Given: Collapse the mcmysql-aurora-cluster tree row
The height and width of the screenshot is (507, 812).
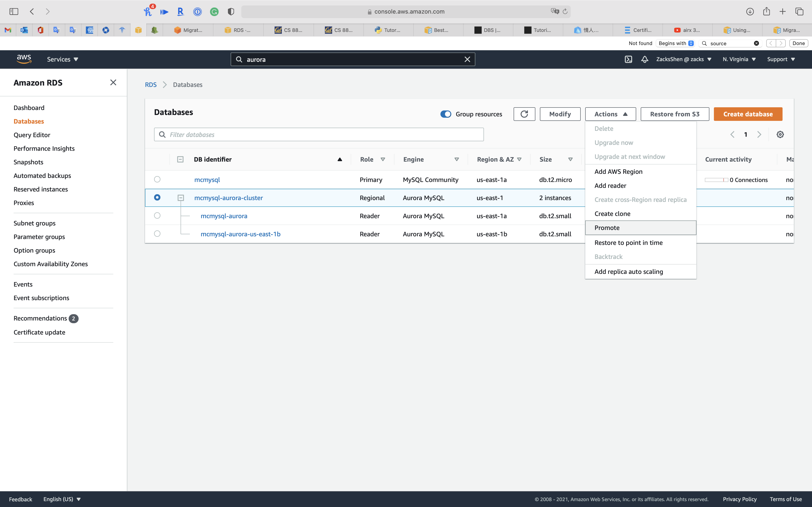Looking at the screenshot, I should click(x=181, y=198).
